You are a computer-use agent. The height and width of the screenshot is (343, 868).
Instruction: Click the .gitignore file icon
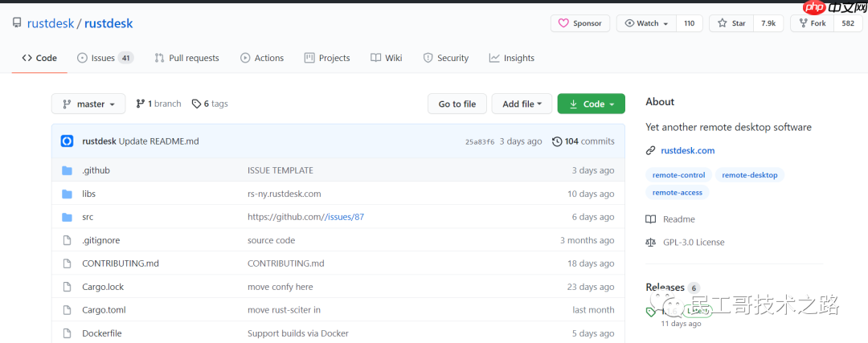point(67,240)
